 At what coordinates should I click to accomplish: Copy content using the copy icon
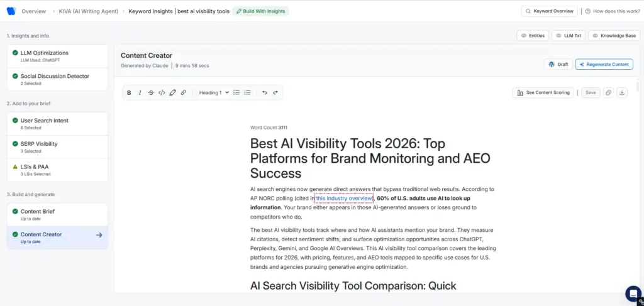pos(608,93)
